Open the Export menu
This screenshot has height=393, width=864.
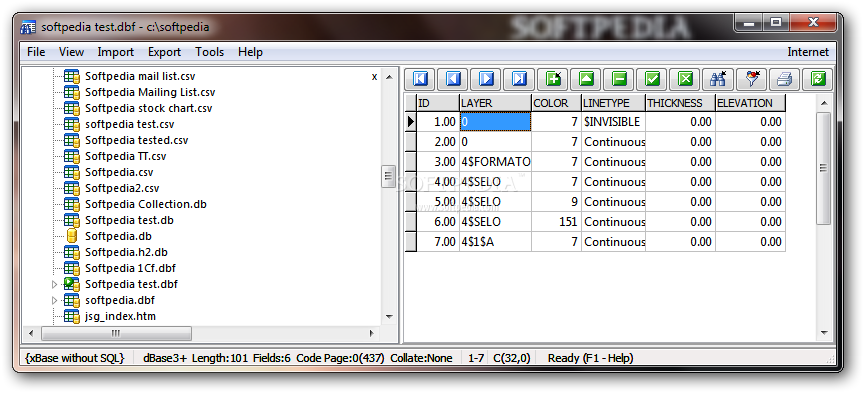(x=164, y=52)
